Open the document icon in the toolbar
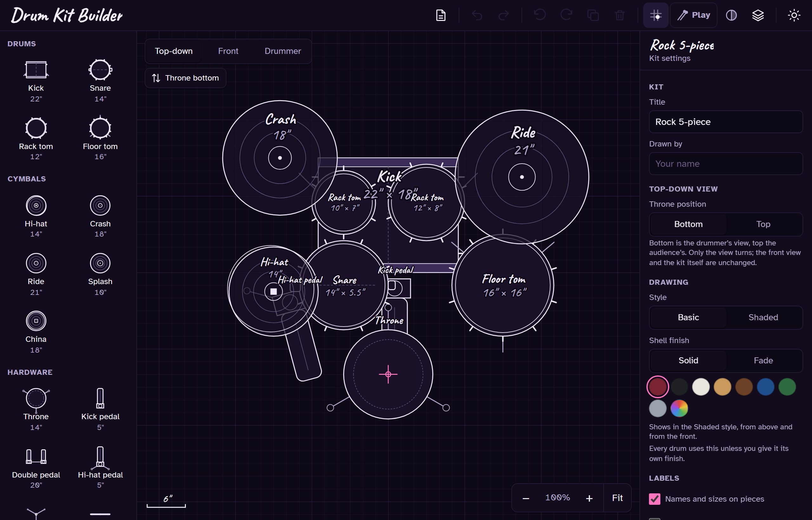The image size is (812, 520). (x=441, y=15)
